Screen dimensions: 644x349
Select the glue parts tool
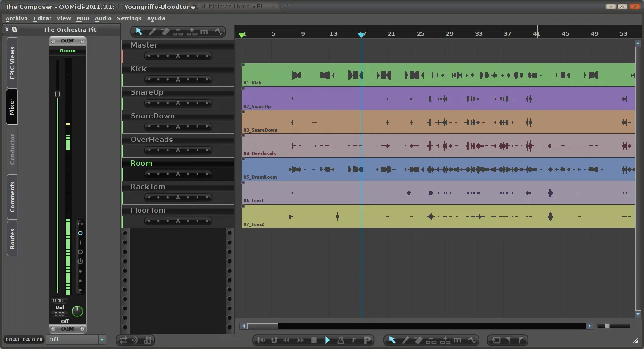pos(192,32)
